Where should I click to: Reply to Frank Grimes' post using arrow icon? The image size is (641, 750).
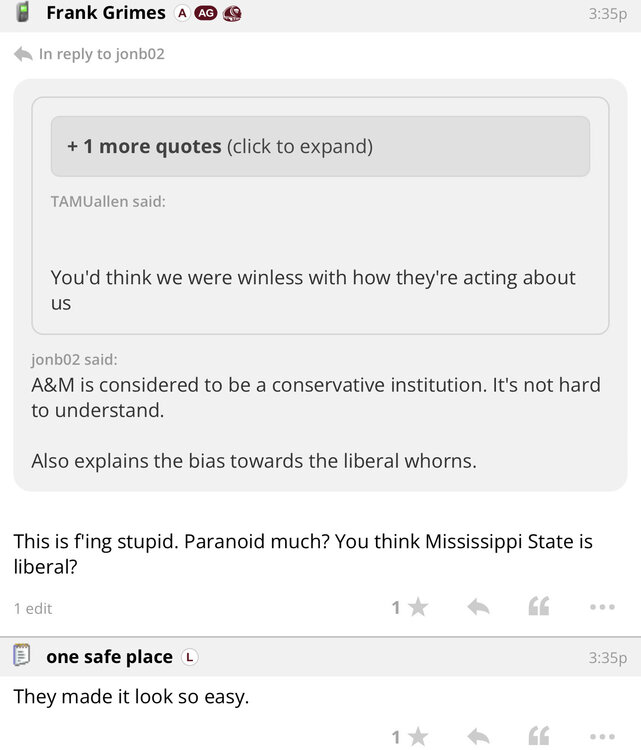[x=478, y=607]
